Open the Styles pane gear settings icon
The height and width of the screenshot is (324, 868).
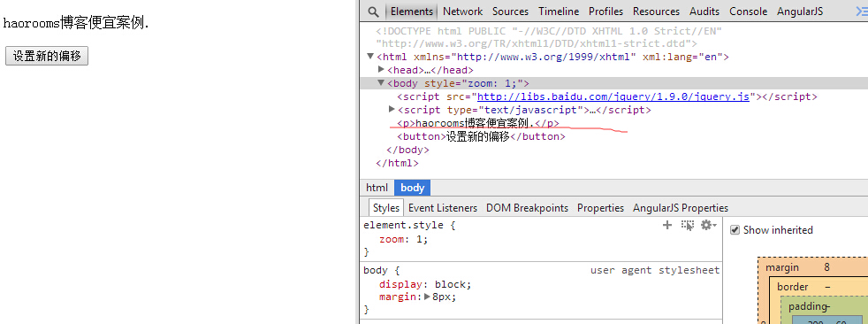[x=708, y=225]
